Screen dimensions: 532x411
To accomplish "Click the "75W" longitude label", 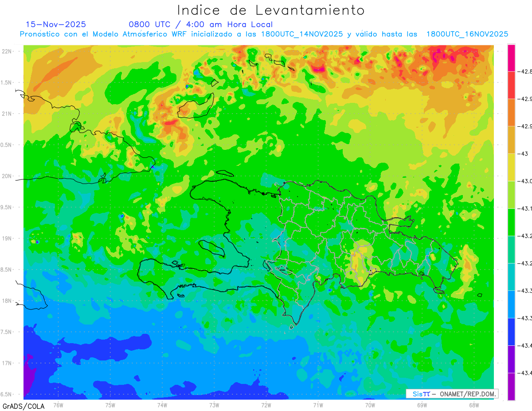I will click(110, 405).
